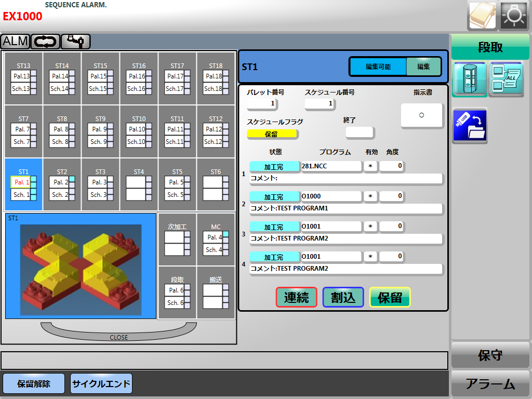This screenshot has width=532, height=399.
Task: Open the ALL schedule list icon
Action: [506, 79]
